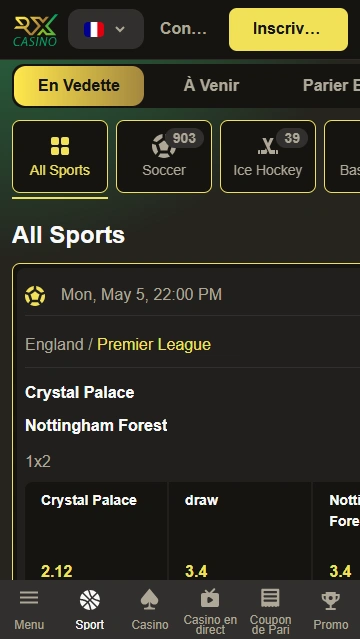Open the French flag language dropdown

click(x=106, y=29)
